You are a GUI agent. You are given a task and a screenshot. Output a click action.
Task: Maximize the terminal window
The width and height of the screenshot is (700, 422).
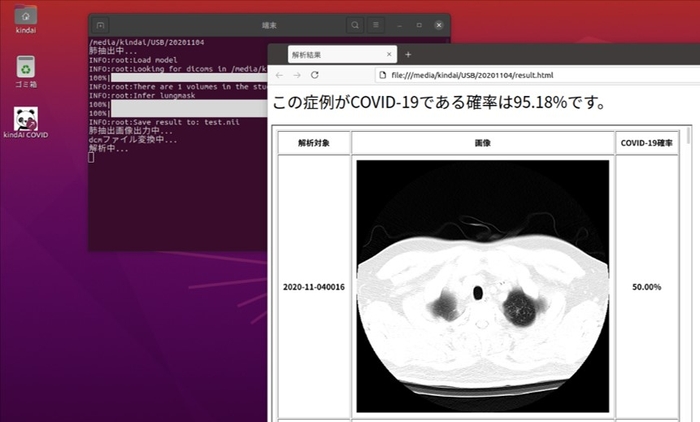tap(418, 24)
